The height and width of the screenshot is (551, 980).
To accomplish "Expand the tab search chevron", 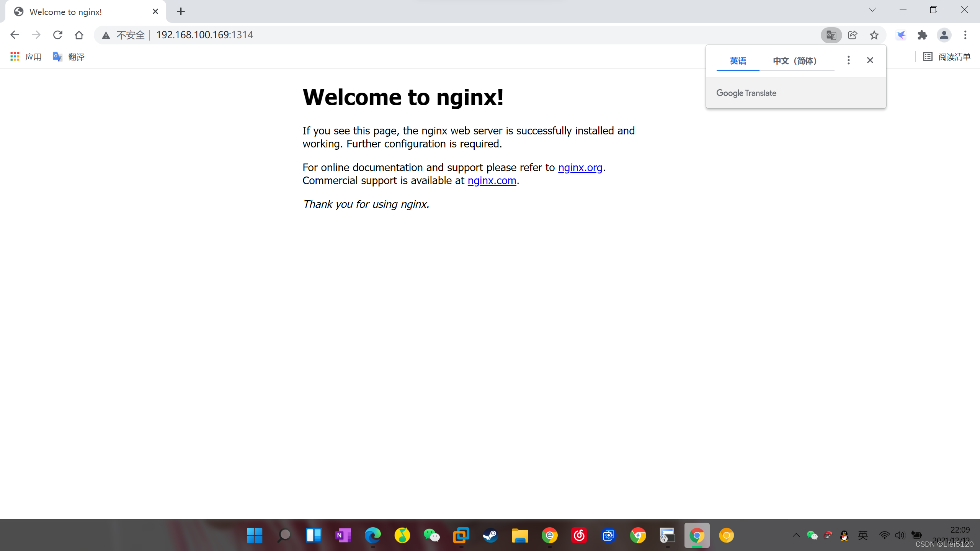I will [872, 10].
